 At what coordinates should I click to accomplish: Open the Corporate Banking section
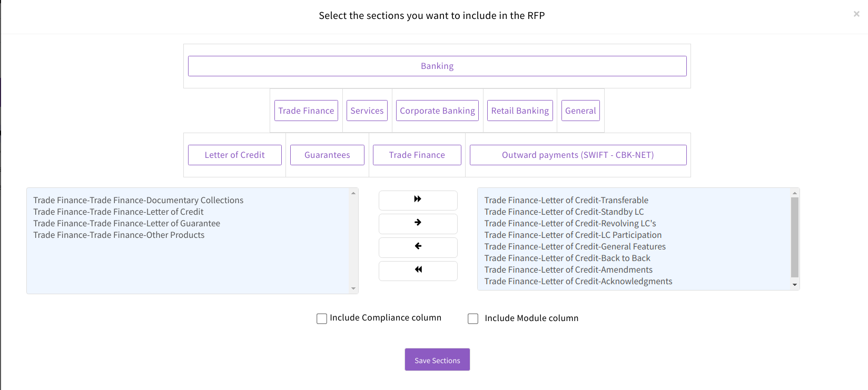pos(437,111)
